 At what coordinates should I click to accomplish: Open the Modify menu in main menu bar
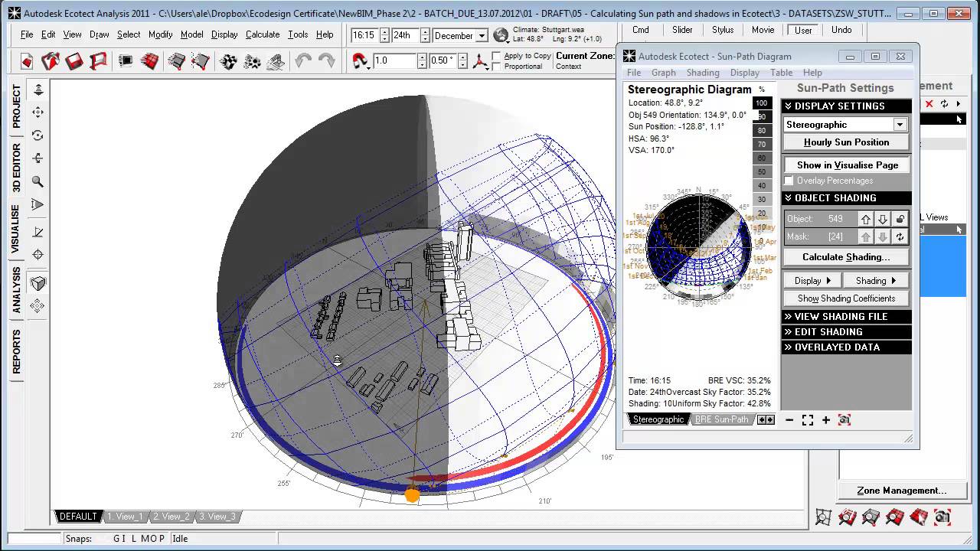(161, 34)
